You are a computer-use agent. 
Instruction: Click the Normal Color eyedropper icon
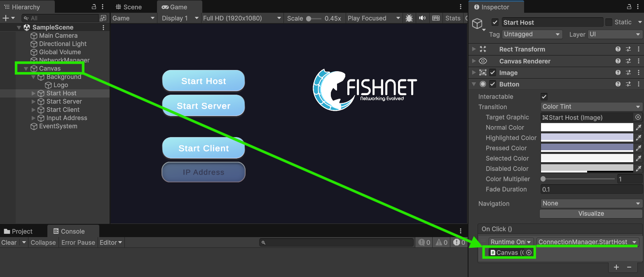pos(638,128)
